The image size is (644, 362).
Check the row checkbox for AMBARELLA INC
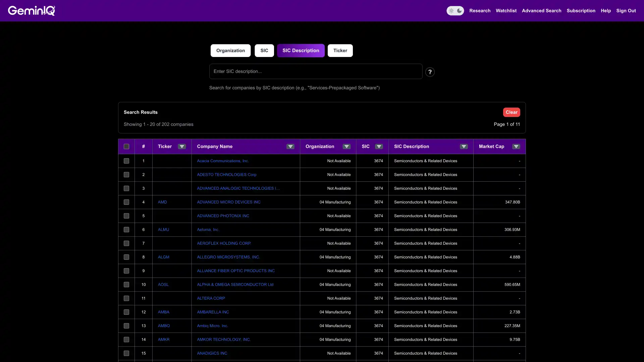[x=126, y=312]
